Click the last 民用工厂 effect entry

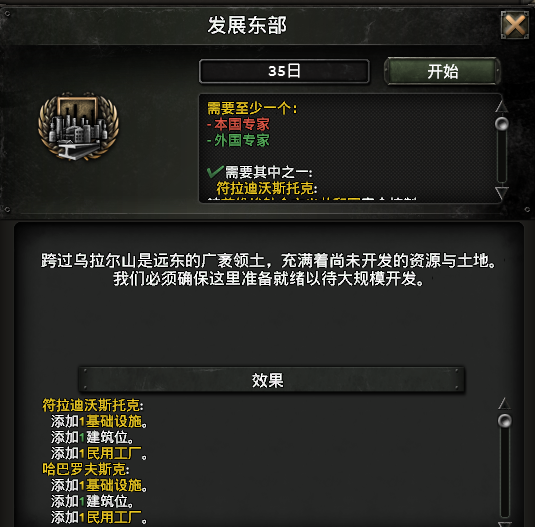click(x=114, y=518)
